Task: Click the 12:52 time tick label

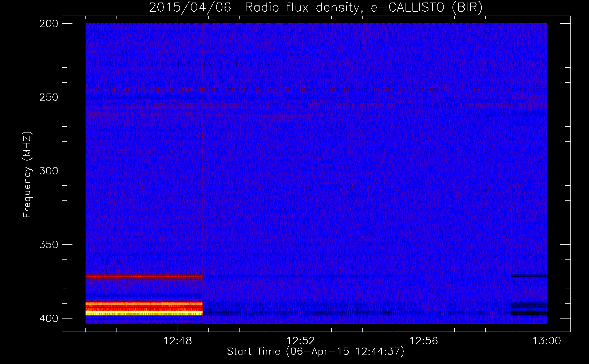Action: tap(301, 341)
